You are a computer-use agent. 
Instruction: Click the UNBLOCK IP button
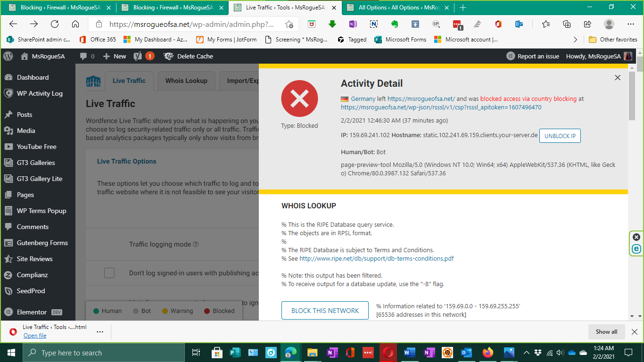[x=560, y=136]
